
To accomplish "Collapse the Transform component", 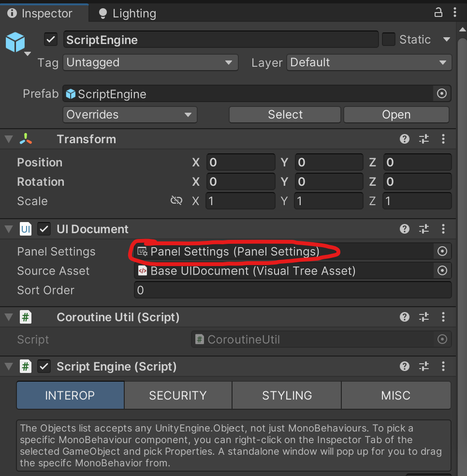I will (x=8, y=139).
